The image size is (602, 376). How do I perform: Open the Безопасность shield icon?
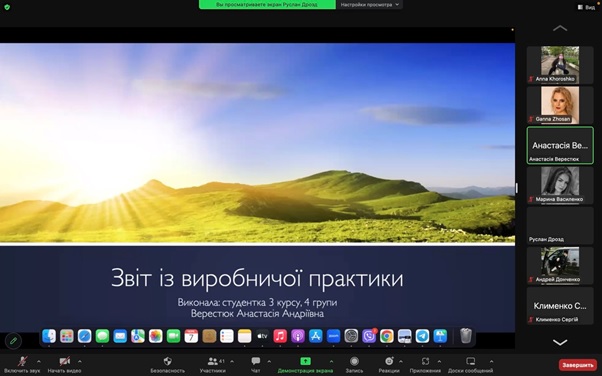click(x=167, y=361)
